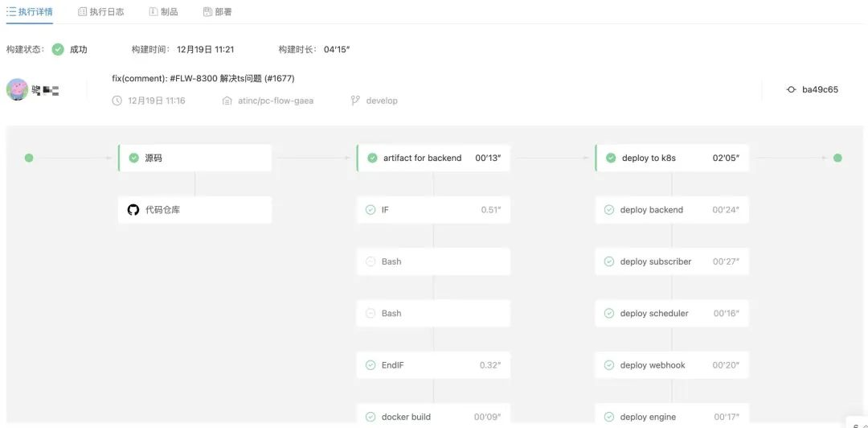The image size is (868, 428).
Task: Click the commit hash ba49c65
Action: point(820,89)
